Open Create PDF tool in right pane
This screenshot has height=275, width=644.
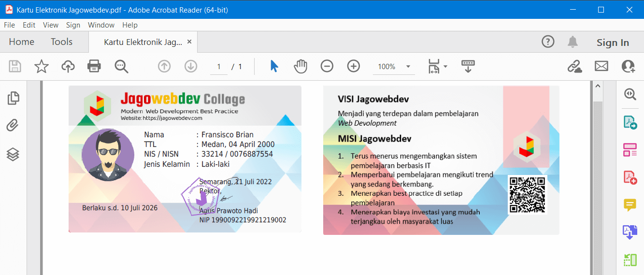coord(630,177)
